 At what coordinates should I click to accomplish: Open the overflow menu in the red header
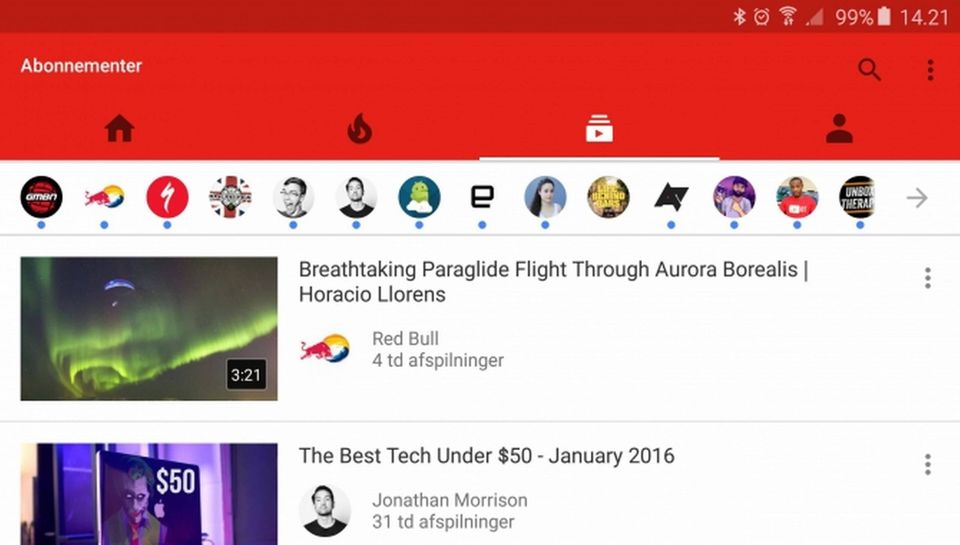pos(930,70)
